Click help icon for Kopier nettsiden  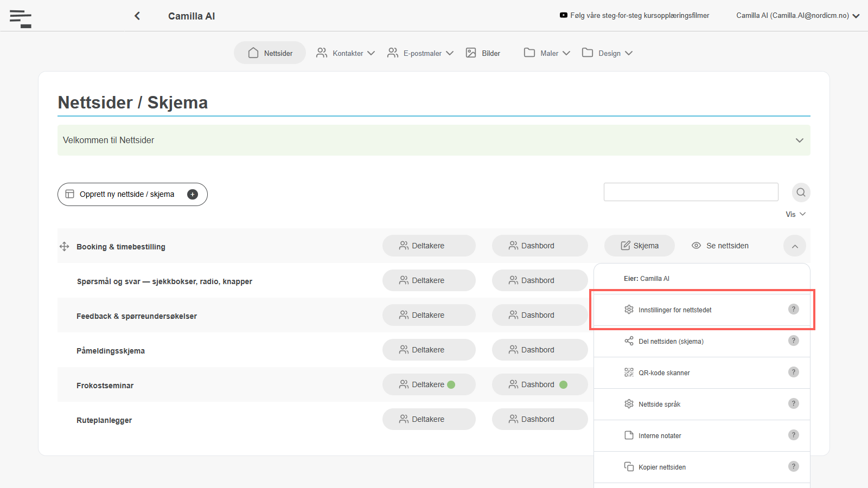click(794, 466)
